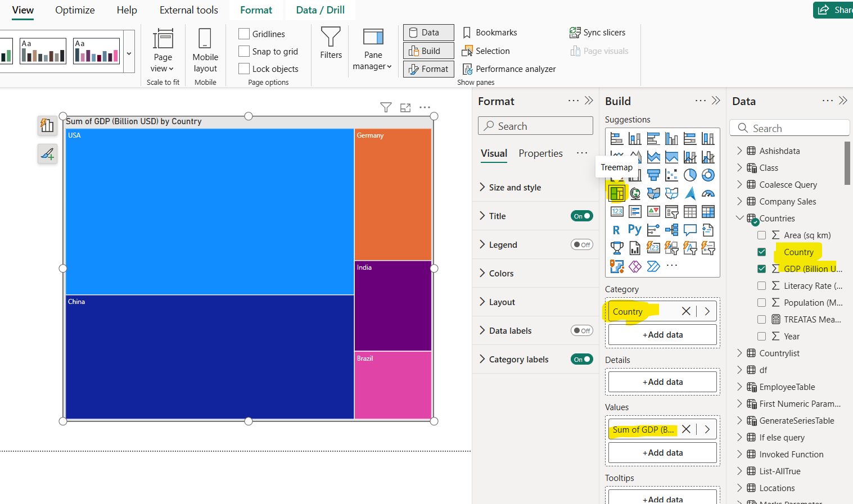
Task: Select the R script visual
Action: click(x=616, y=229)
